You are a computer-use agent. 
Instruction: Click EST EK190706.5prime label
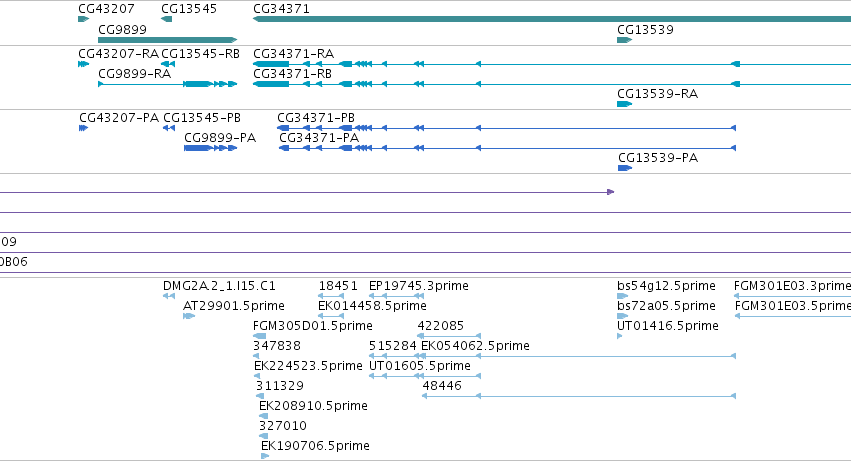(x=315, y=446)
